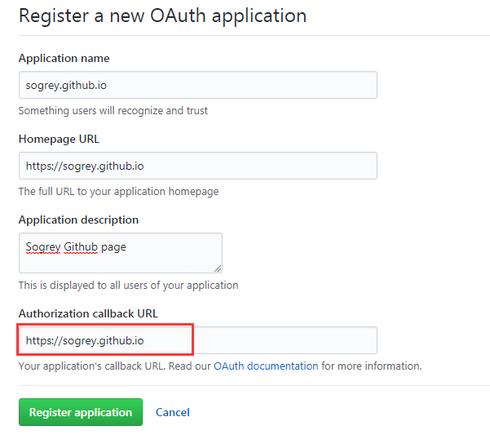Click the underlined word "Sogrey" in description
The height and width of the screenshot is (448, 490).
click(43, 246)
